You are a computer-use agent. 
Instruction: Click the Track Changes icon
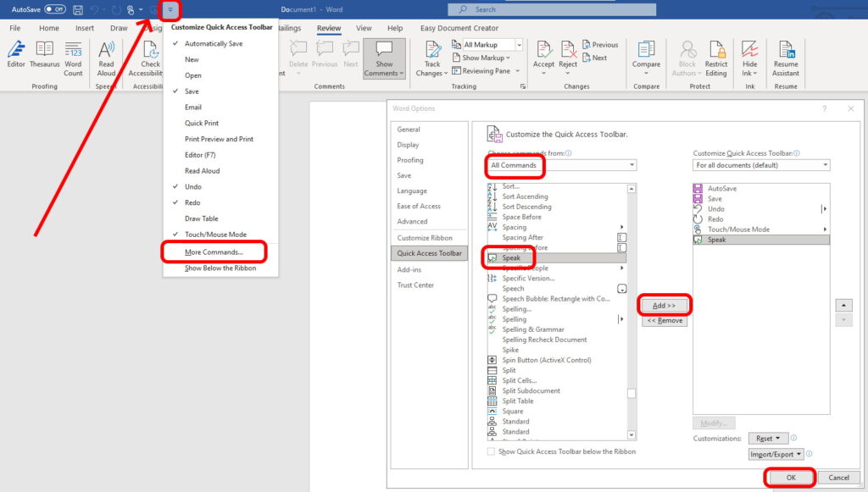point(432,56)
